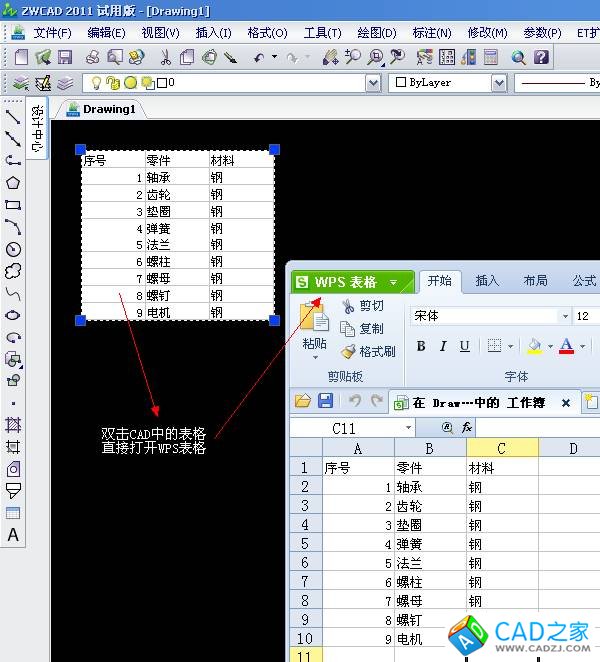Click the Cut scissors icon in ZWCAD toolbar

coord(166,57)
